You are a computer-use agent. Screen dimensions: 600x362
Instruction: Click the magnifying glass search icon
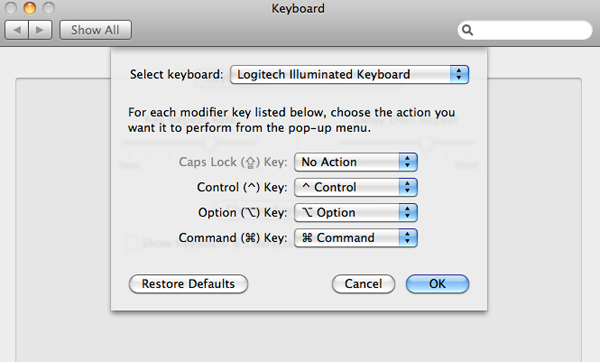click(x=467, y=30)
